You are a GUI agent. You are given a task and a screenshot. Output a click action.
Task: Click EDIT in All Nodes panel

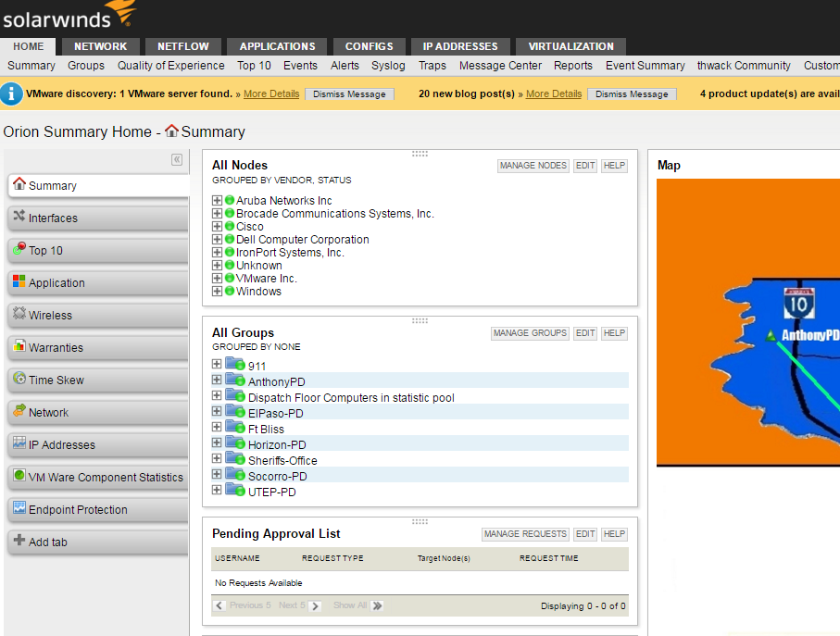tap(585, 166)
